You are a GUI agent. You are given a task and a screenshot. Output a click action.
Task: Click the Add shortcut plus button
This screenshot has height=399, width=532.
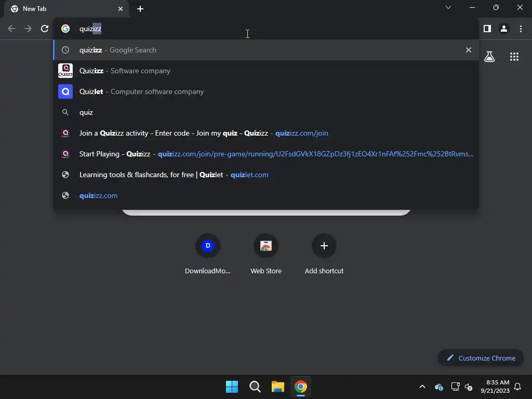pyautogui.click(x=324, y=246)
